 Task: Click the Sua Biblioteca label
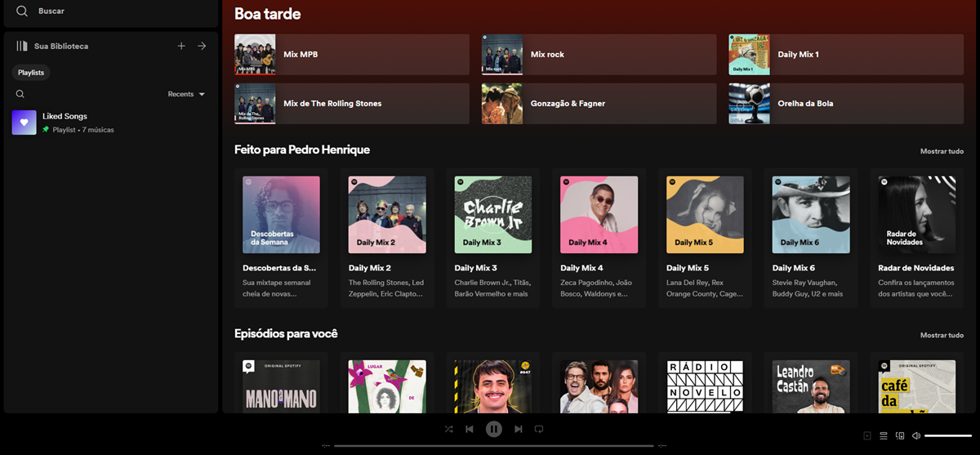tap(61, 47)
